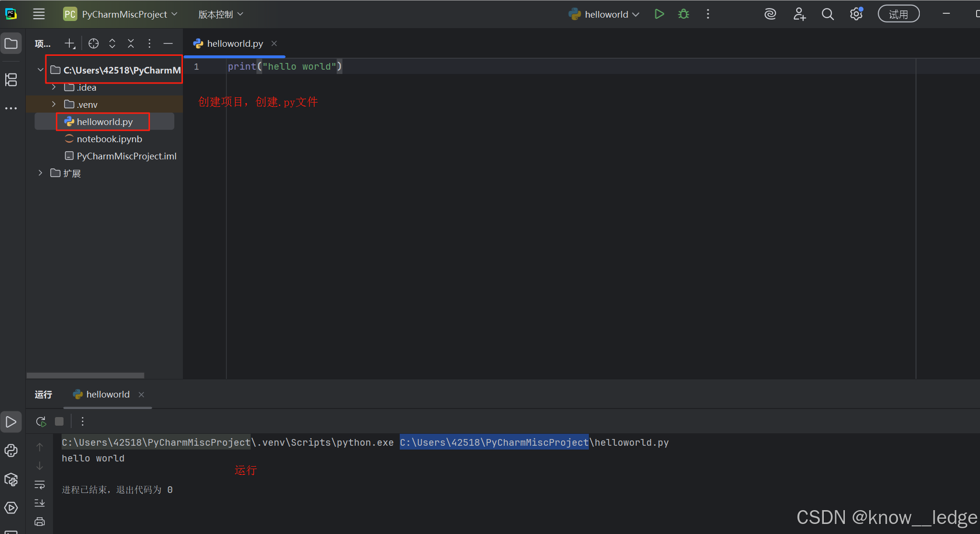This screenshot has height=534, width=980.
Task: Click the project panel horizontal scrollbar
Action: tap(85, 376)
